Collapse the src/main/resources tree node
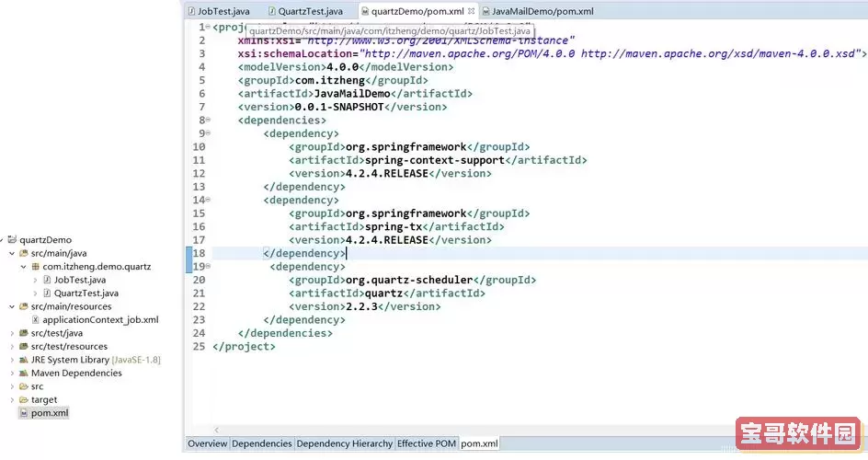Screen dimensions: 868x460 [12, 306]
